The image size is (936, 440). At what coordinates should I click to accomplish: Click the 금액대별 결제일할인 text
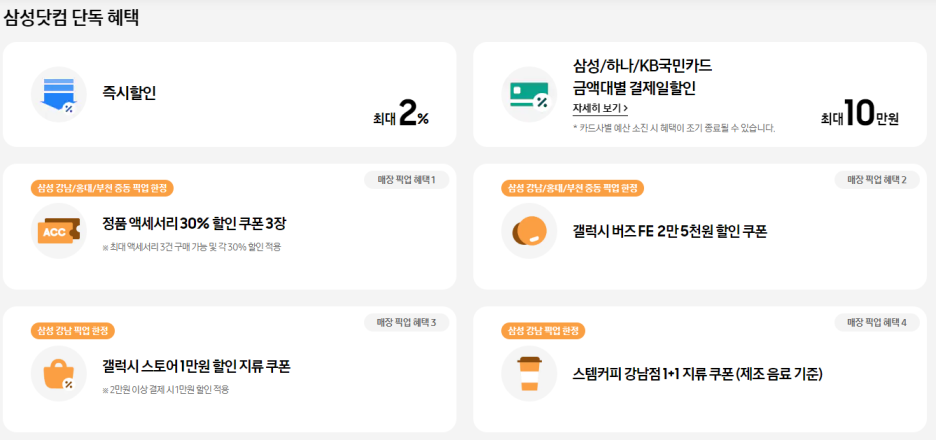click(x=634, y=88)
